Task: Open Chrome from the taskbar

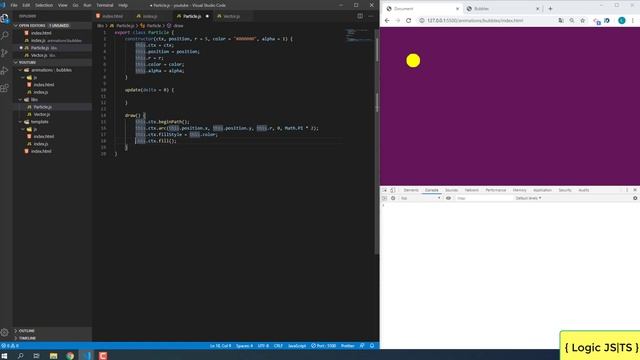Action: click(x=70, y=356)
